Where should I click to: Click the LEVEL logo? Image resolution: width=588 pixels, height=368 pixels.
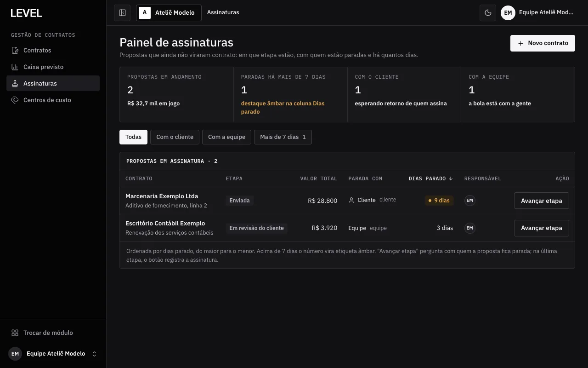26,13
